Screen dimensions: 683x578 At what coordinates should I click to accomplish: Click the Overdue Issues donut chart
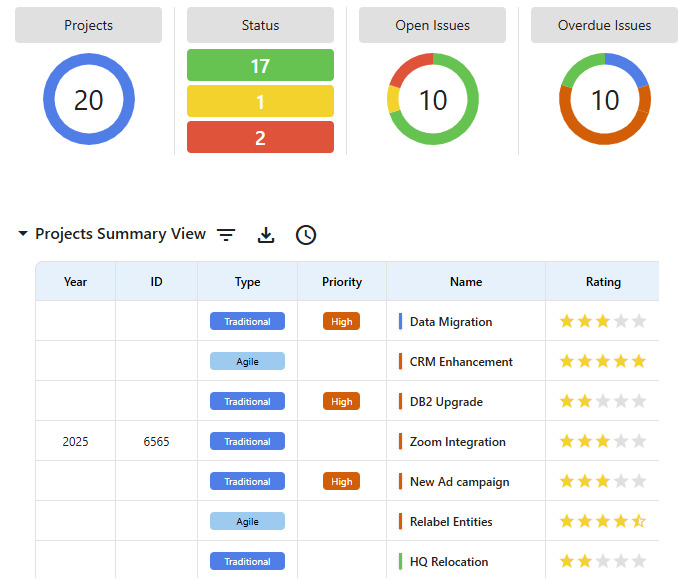pos(605,99)
